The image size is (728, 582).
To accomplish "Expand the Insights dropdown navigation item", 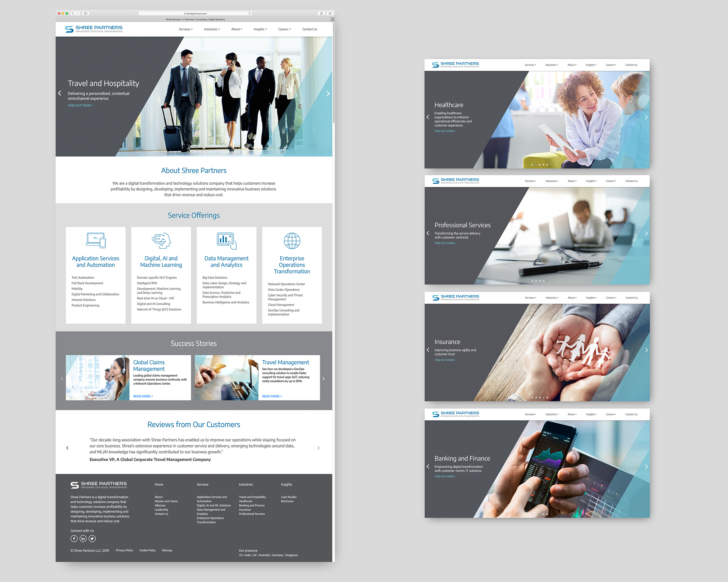I will point(260,30).
